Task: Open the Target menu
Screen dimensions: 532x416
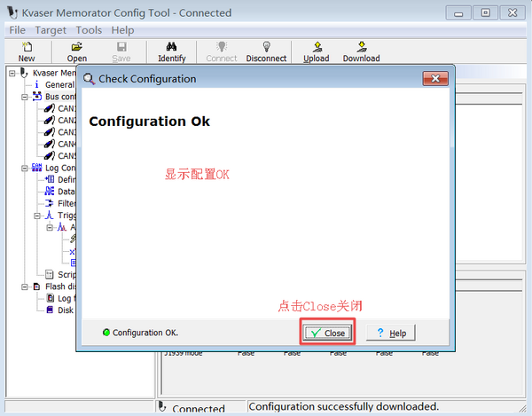Action: point(51,30)
